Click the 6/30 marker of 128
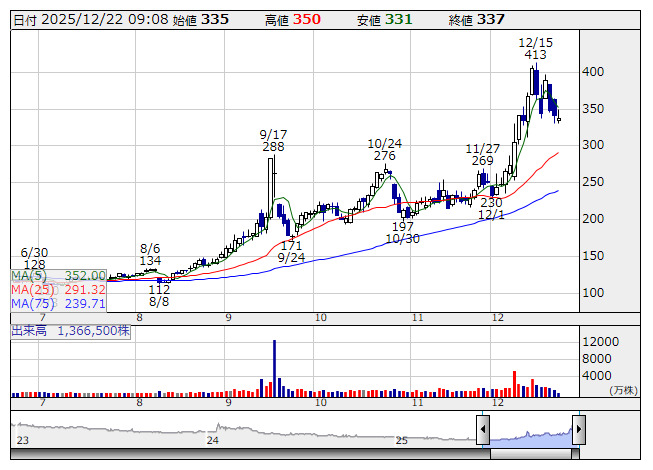The image size is (653, 470). click(x=34, y=258)
